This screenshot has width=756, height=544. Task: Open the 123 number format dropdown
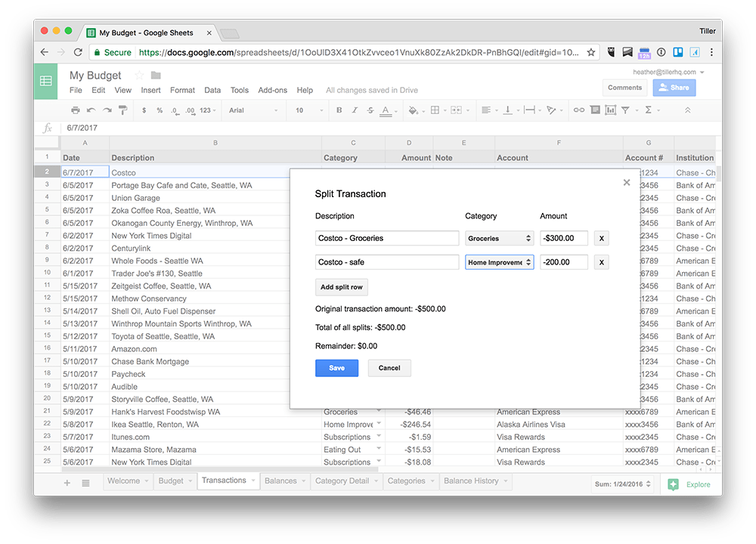[208, 110]
